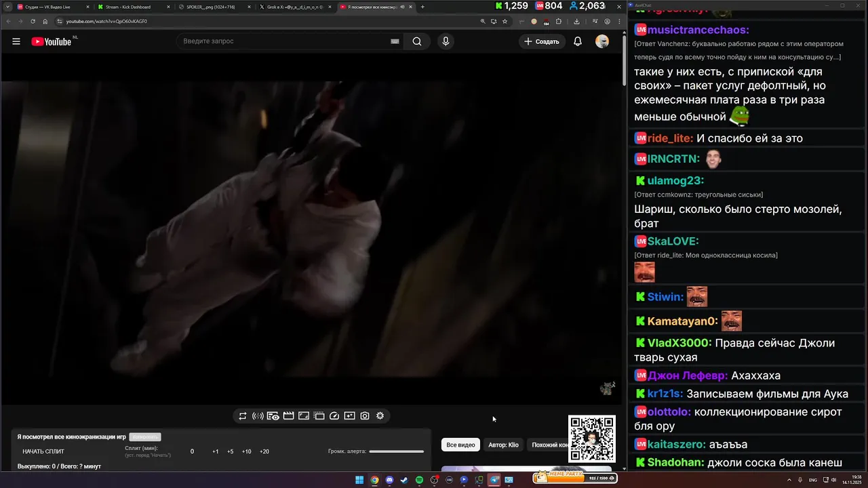Click username Джон Лефевр in chat
Viewport: 868px width, 488px height.
tap(688, 375)
